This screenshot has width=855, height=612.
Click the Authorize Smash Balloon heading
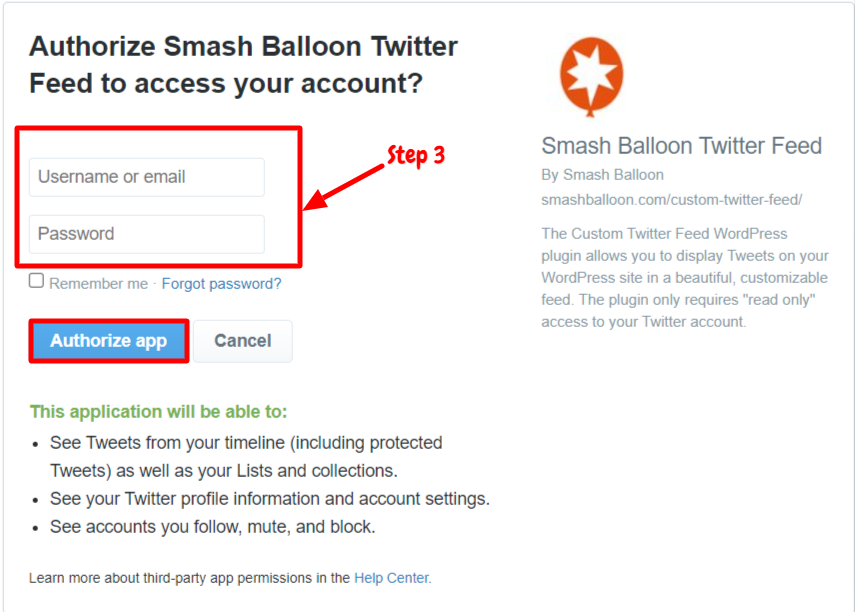(243, 64)
